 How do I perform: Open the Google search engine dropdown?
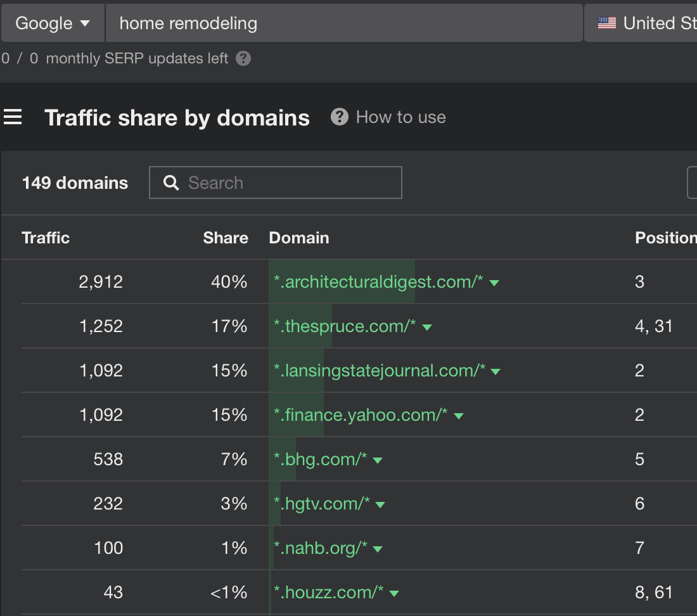click(x=53, y=23)
